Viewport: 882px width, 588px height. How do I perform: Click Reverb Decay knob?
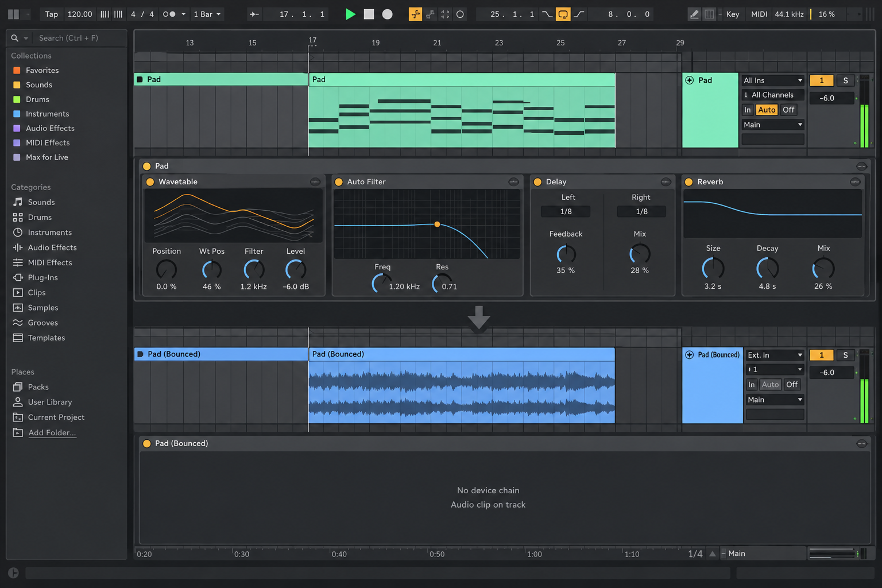(768, 268)
